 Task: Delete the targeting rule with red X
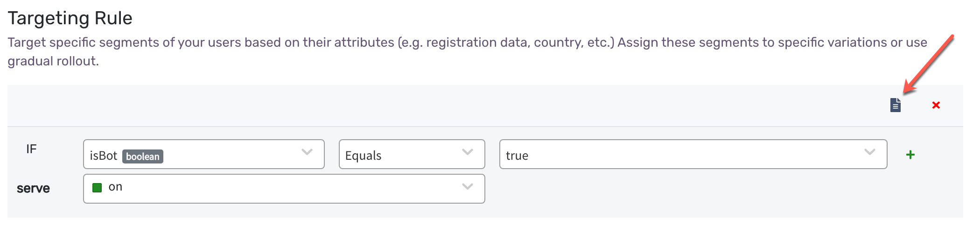pyautogui.click(x=936, y=105)
